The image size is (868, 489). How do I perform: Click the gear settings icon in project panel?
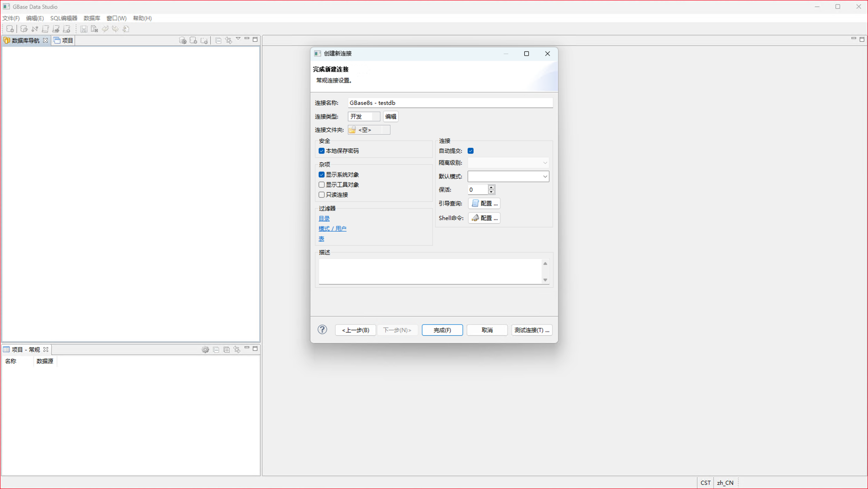pyautogui.click(x=206, y=349)
